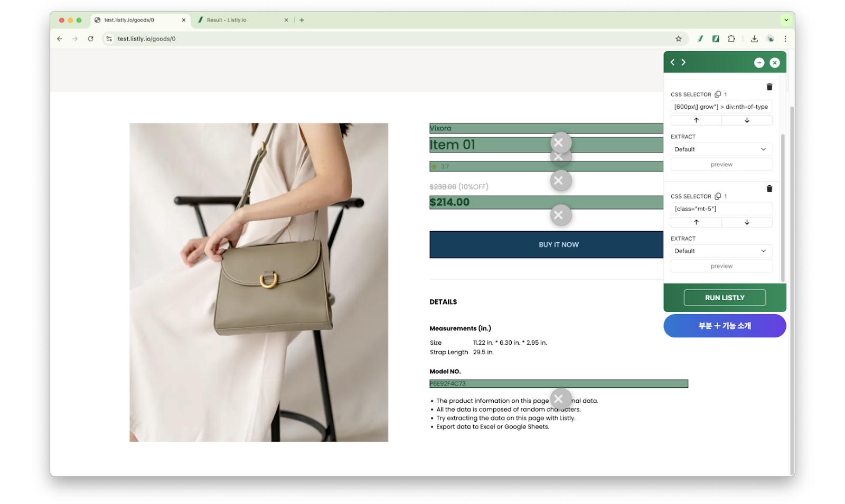Go to previous step in Listly panel
The image size is (845, 504).
(x=672, y=62)
